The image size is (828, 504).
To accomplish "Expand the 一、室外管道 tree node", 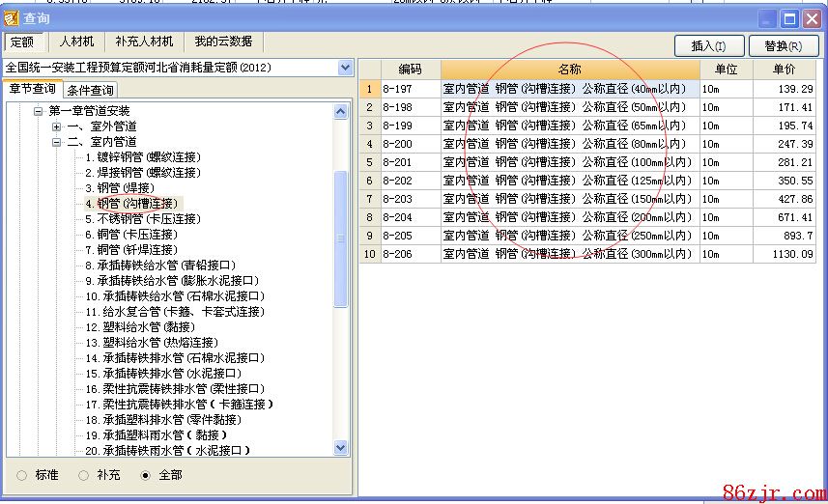I will 57,126.
